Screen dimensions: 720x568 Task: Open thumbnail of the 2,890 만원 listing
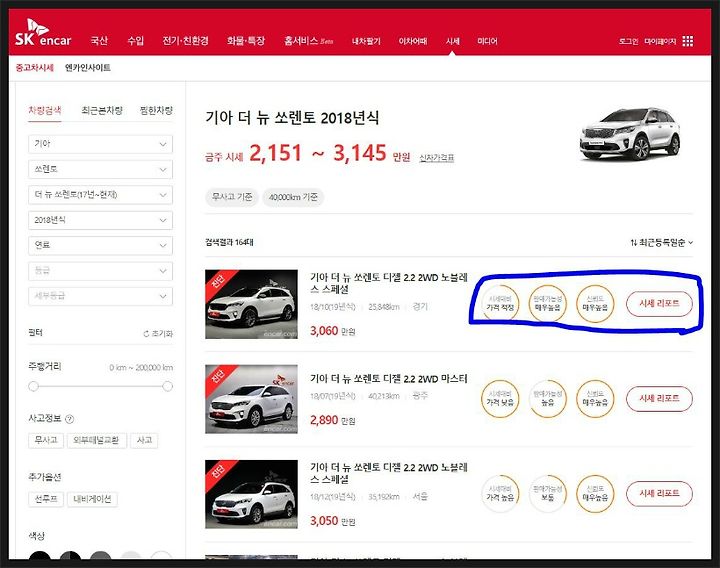click(x=251, y=399)
